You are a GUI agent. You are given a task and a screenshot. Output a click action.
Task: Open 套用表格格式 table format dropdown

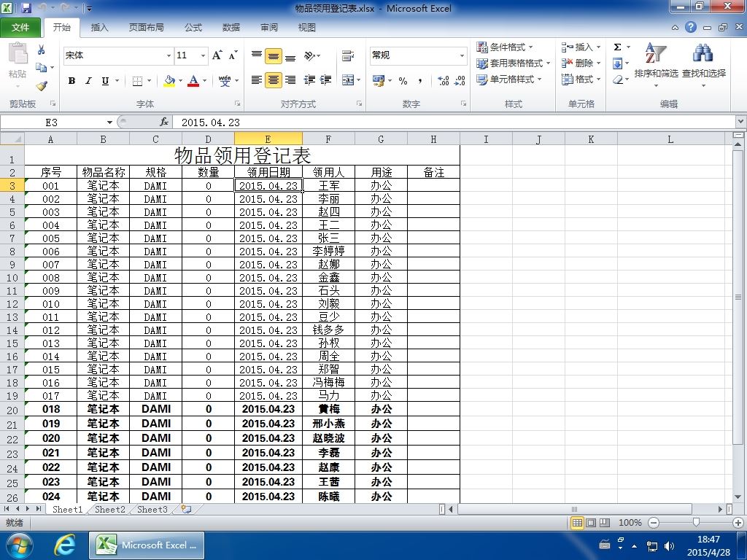[x=514, y=63]
